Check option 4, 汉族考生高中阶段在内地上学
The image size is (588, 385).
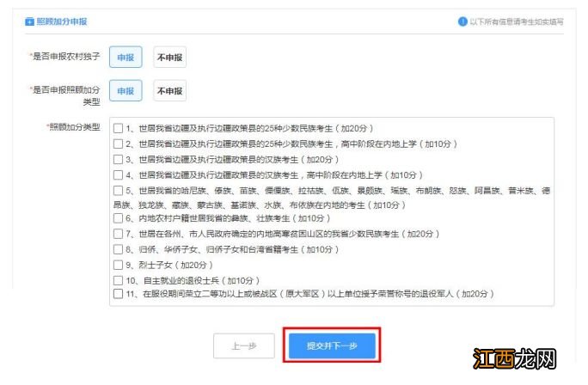click(x=118, y=174)
